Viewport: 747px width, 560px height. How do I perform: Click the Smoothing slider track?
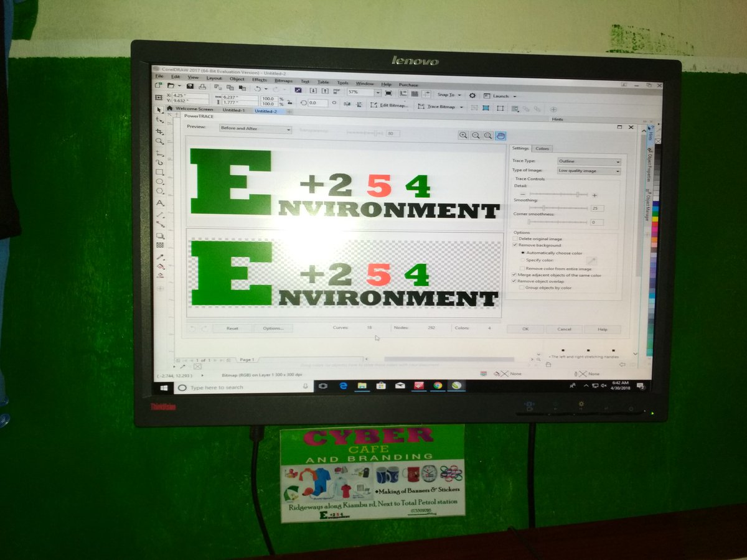coord(558,208)
